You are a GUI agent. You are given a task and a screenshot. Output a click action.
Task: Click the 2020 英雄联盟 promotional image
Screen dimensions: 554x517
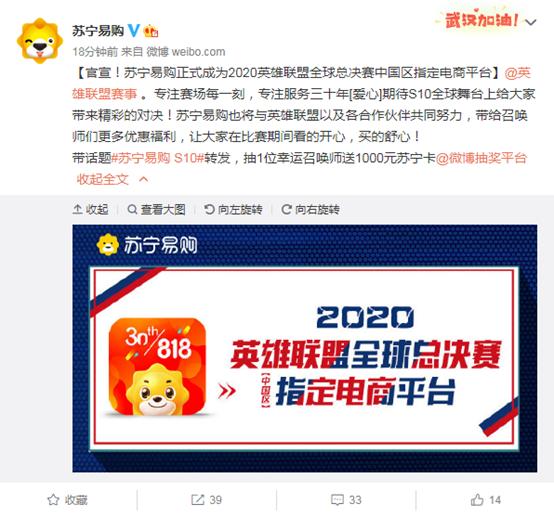pyautogui.click(x=305, y=348)
